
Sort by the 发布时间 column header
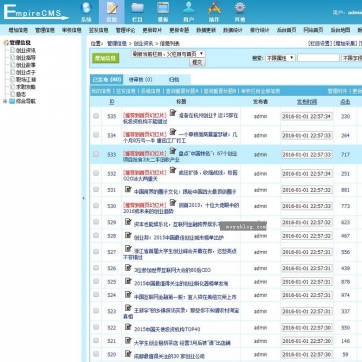pos(307,102)
